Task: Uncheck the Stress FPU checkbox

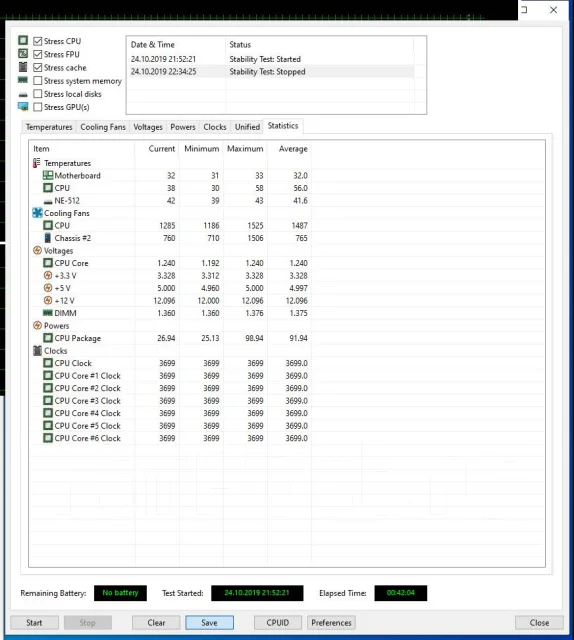Action: (38, 54)
